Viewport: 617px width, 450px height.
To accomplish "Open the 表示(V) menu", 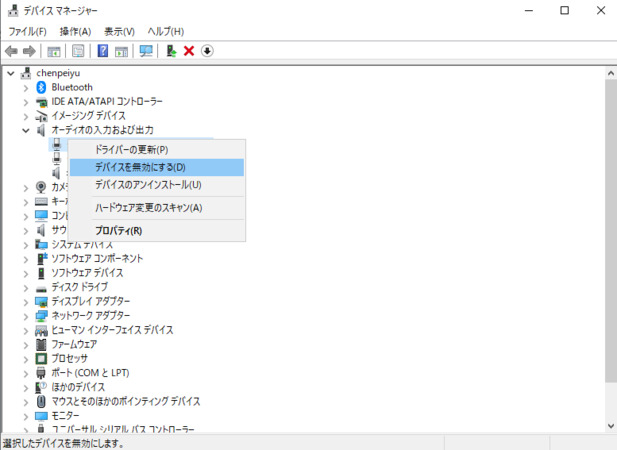I will pos(119,31).
